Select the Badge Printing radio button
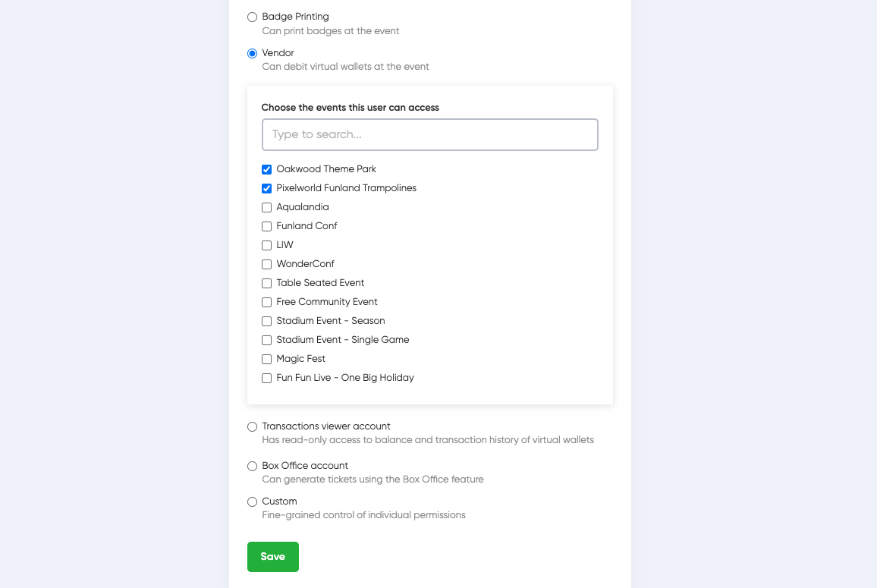 click(x=252, y=17)
